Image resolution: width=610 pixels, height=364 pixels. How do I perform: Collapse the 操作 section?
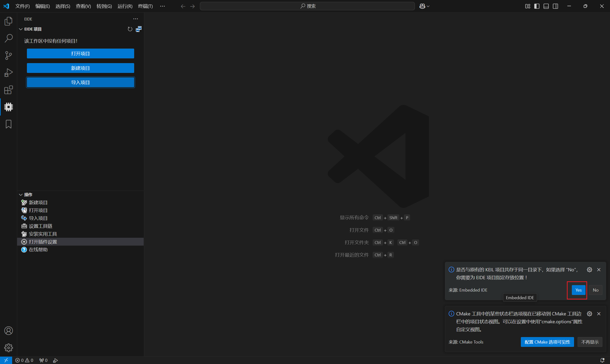pyautogui.click(x=21, y=195)
